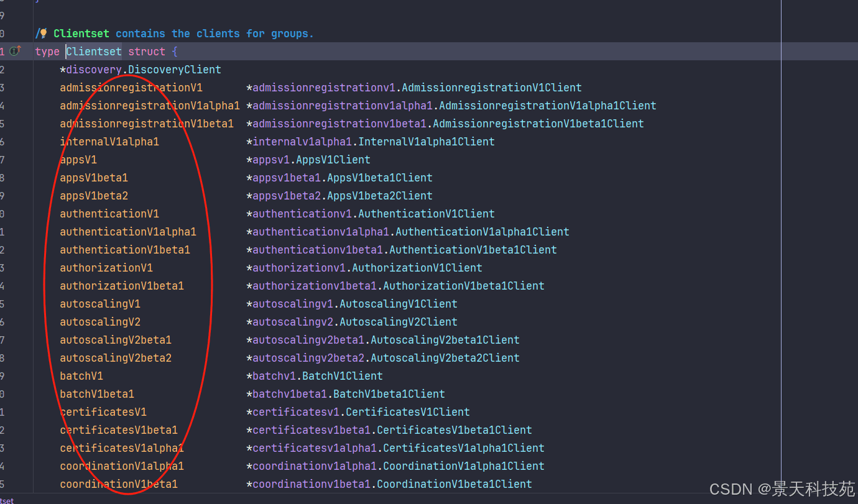This screenshot has height=504, width=858.
Task: Go to the 'AdmissionregistrationV1alpha1Client' type reference
Action: tap(548, 106)
